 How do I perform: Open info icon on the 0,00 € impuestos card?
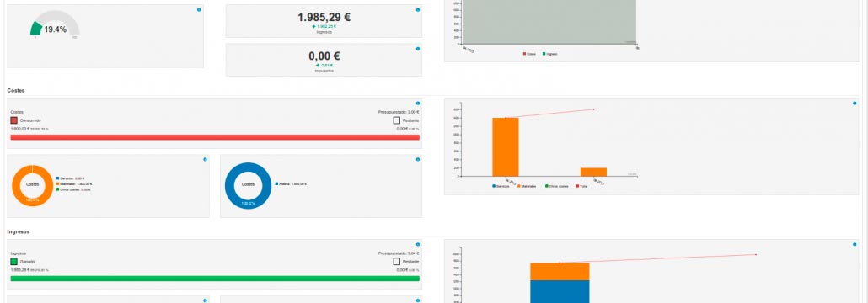click(x=417, y=49)
